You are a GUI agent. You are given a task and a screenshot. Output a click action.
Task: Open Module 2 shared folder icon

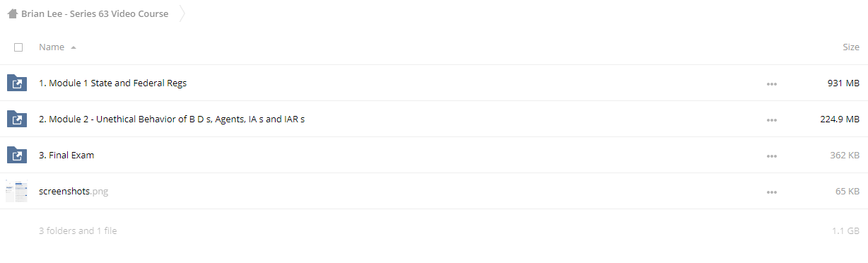coord(17,119)
